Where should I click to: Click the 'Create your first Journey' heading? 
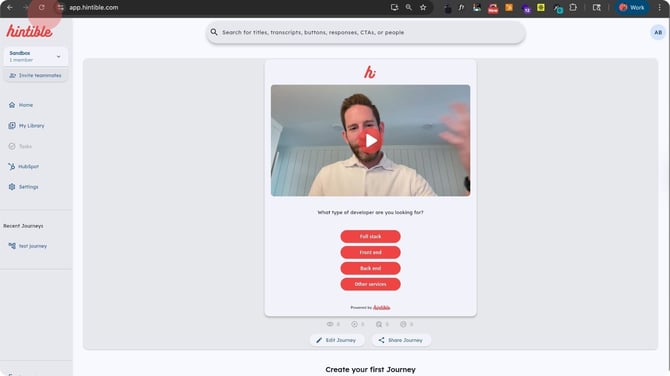pyautogui.click(x=370, y=370)
